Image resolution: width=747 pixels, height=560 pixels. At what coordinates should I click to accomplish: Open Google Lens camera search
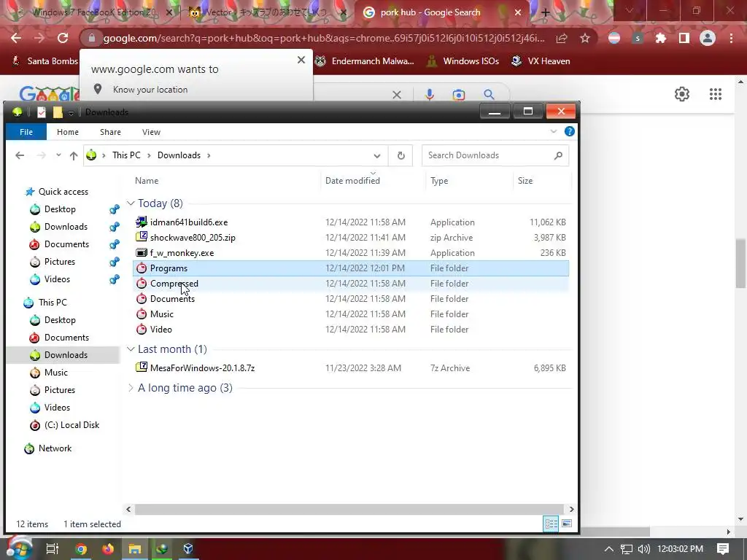(x=459, y=94)
